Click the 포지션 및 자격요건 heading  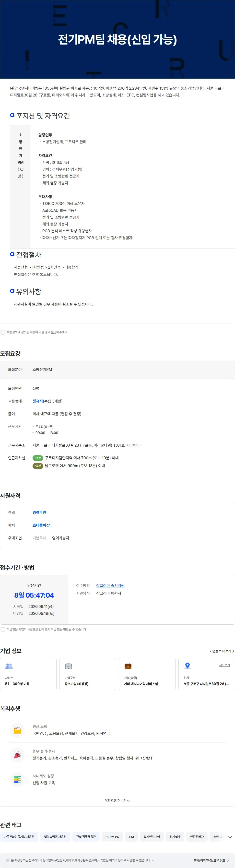(x=43, y=116)
